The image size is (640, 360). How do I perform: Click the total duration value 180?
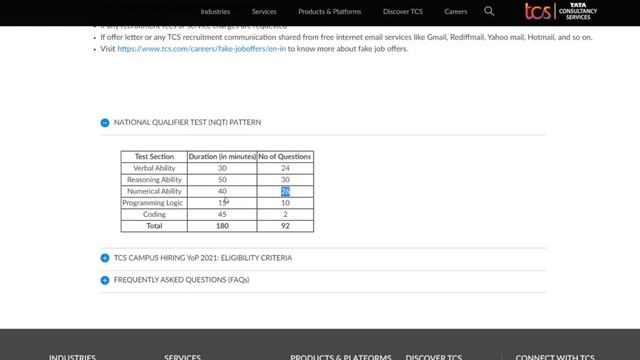222,226
